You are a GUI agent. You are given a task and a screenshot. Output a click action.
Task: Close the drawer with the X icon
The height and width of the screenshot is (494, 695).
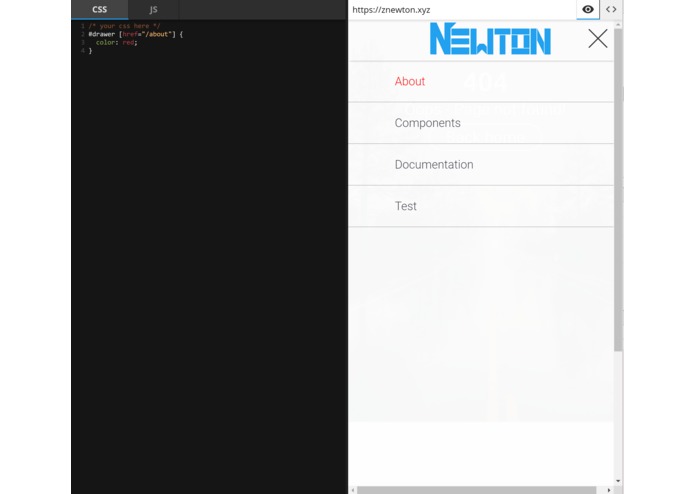coord(597,39)
